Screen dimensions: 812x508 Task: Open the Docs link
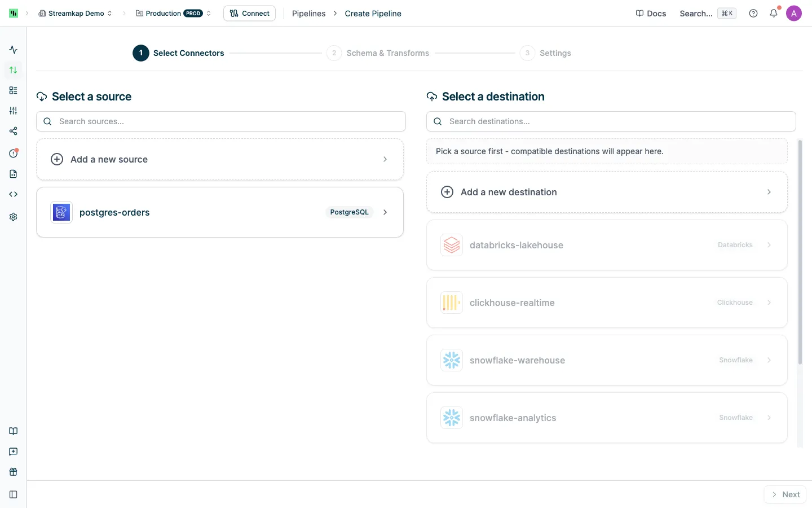(x=651, y=14)
